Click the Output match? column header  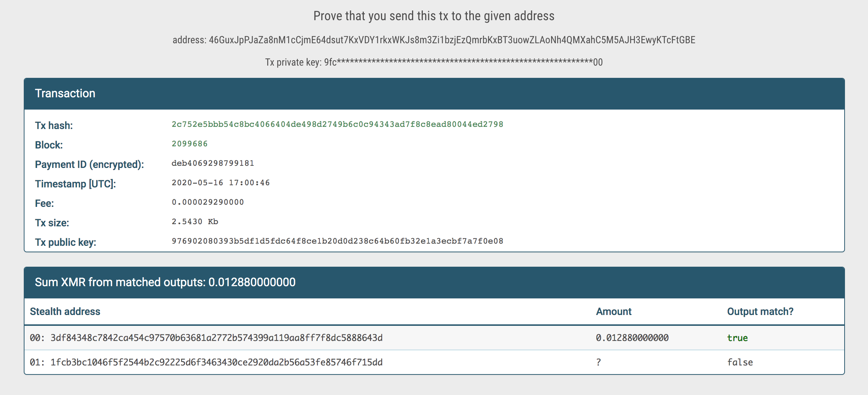click(760, 312)
